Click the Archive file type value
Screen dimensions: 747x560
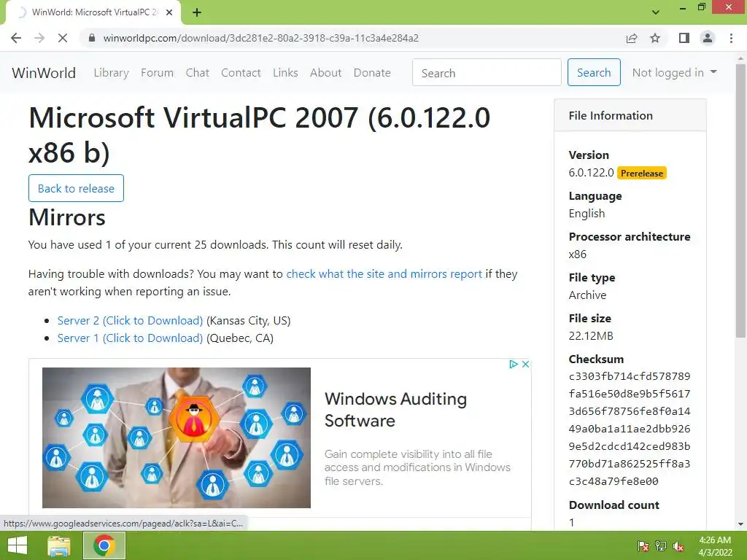pyautogui.click(x=587, y=295)
